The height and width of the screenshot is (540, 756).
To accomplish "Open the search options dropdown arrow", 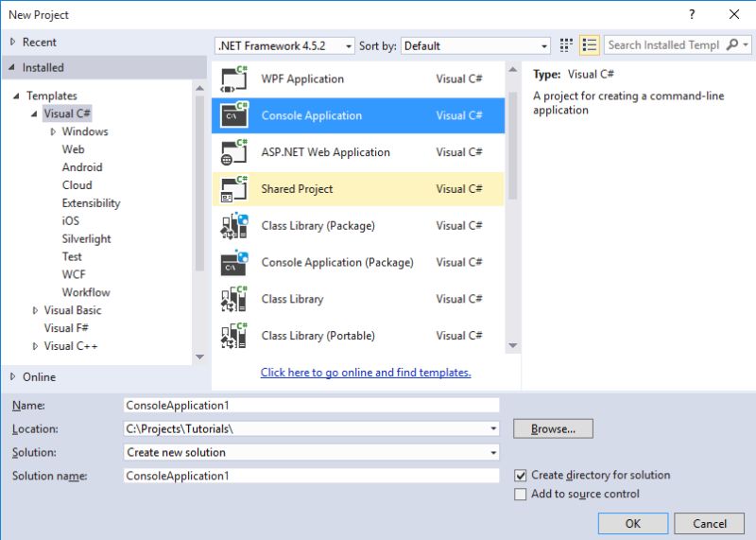I will [746, 44].
